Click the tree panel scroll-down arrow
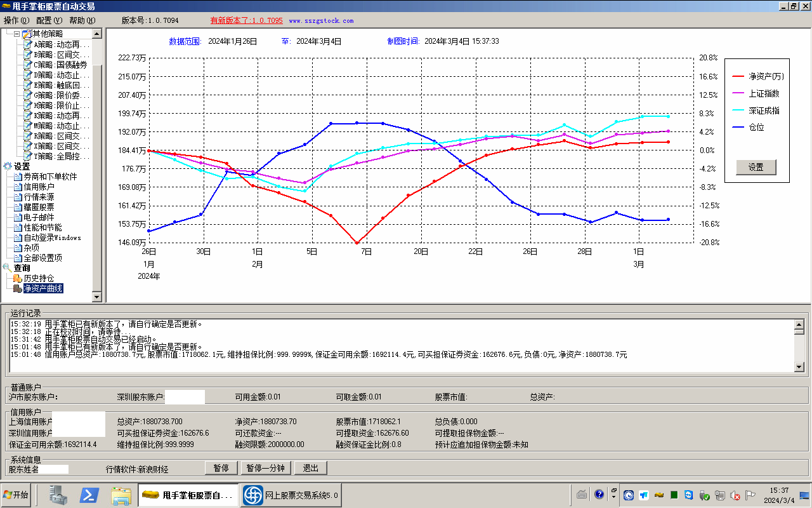812x508 pixels. [x=97, y=297]
